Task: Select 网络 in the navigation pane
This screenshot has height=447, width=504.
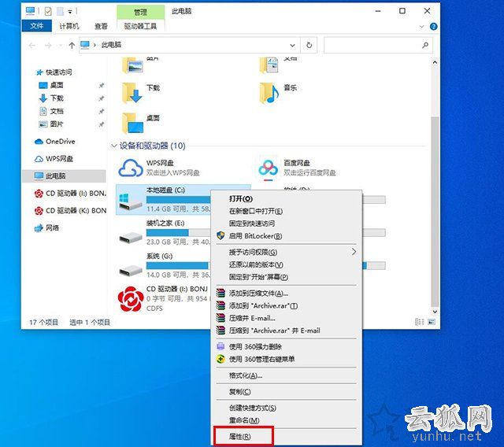Action: point(47,228)
